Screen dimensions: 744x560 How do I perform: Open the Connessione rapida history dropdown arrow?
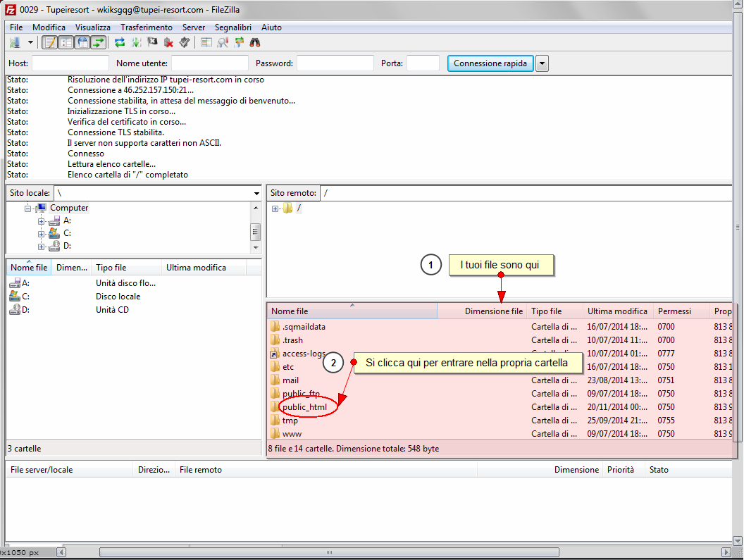click(542, 63)
